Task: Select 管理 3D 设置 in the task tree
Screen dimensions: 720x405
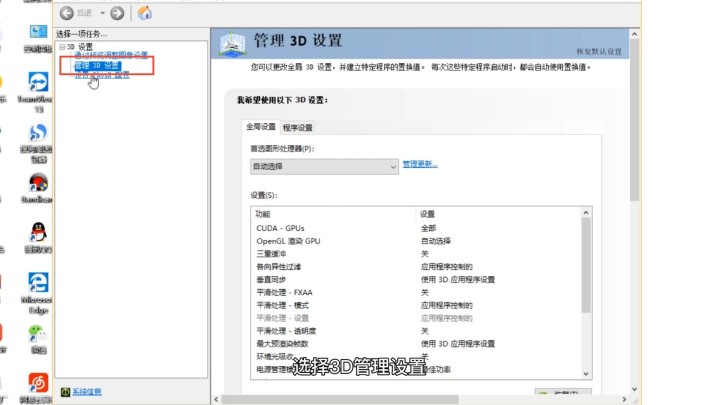Action: tap(97, 66)
